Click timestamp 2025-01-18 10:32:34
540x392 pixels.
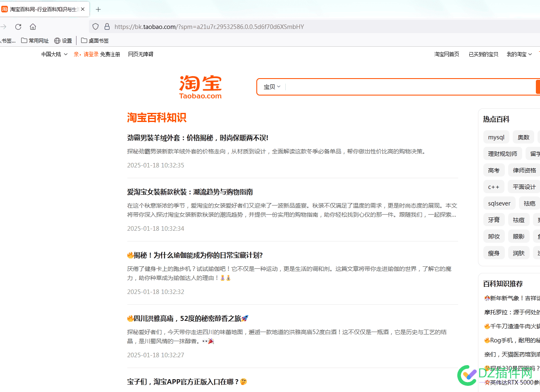(155, 229)
